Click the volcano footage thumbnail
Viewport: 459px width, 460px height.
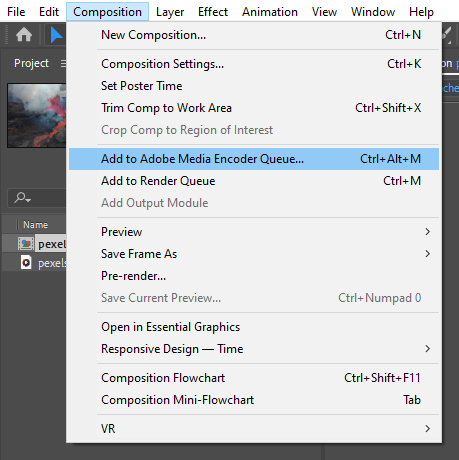point(37,115)
